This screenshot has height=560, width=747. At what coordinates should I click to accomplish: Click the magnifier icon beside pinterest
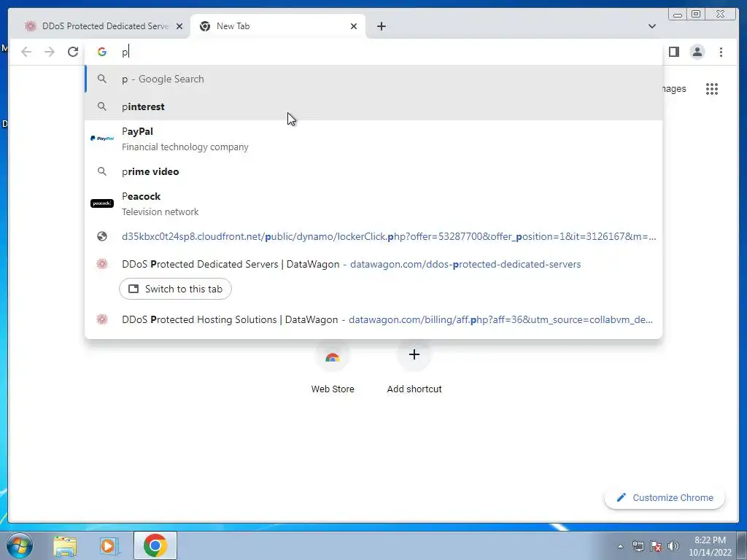click(102, 106)
